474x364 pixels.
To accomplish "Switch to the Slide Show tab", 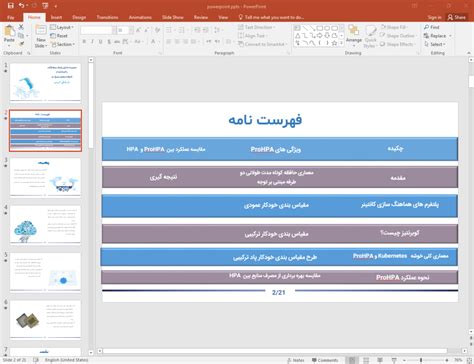I will pyautogui.click(x=173, y=17).
